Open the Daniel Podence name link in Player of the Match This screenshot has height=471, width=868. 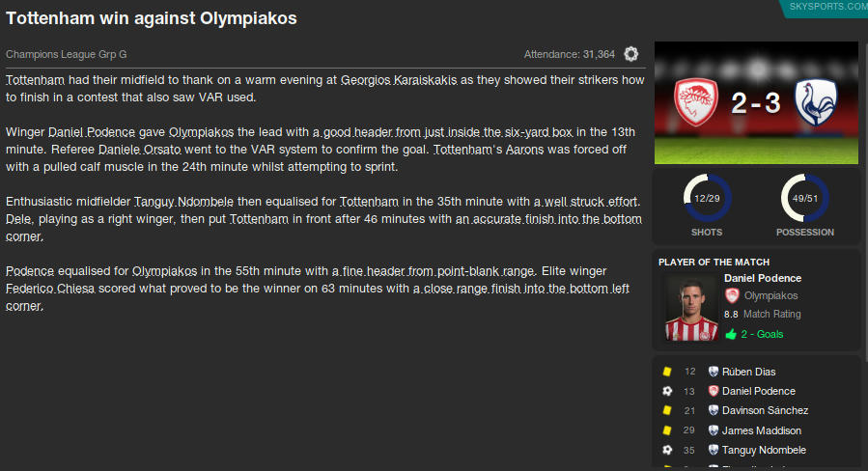(763, 278)
